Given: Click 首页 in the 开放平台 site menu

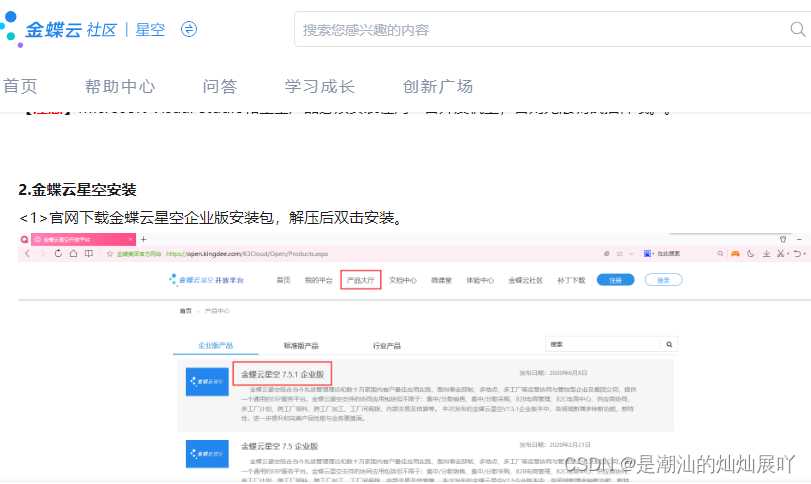Looking at the screenshot, I should [283, 280].
